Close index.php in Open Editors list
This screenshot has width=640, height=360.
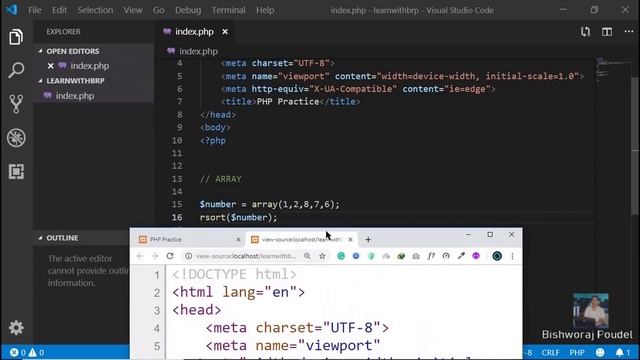coord(51,66)
